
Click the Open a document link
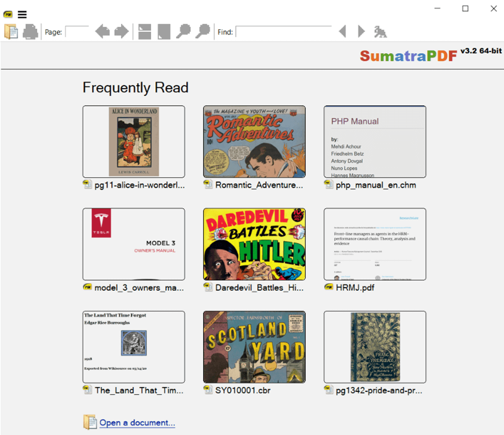[x=137, y=423]
